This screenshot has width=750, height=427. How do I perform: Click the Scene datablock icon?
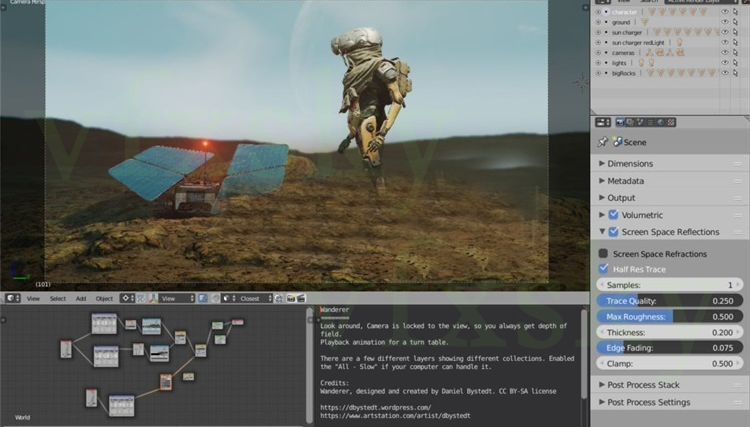pos(618,142)
